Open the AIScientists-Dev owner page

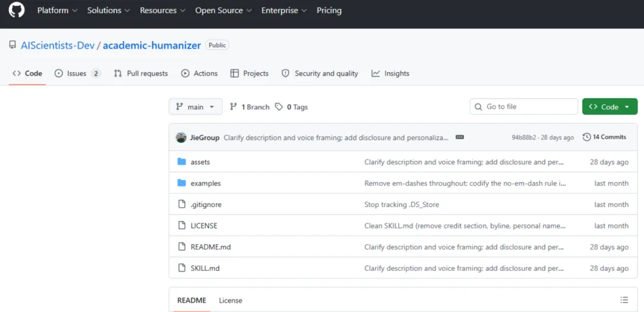point(57,45)
